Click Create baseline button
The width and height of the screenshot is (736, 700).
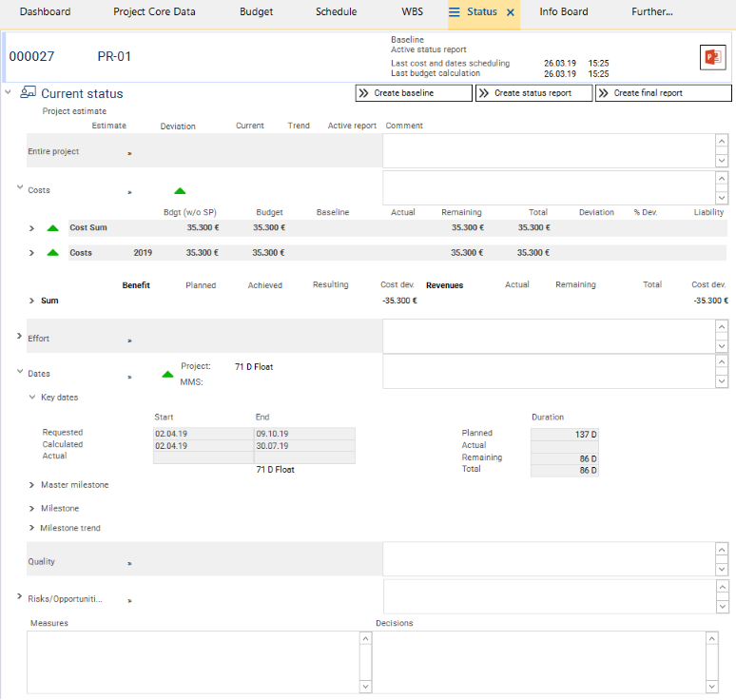(414, 93)
